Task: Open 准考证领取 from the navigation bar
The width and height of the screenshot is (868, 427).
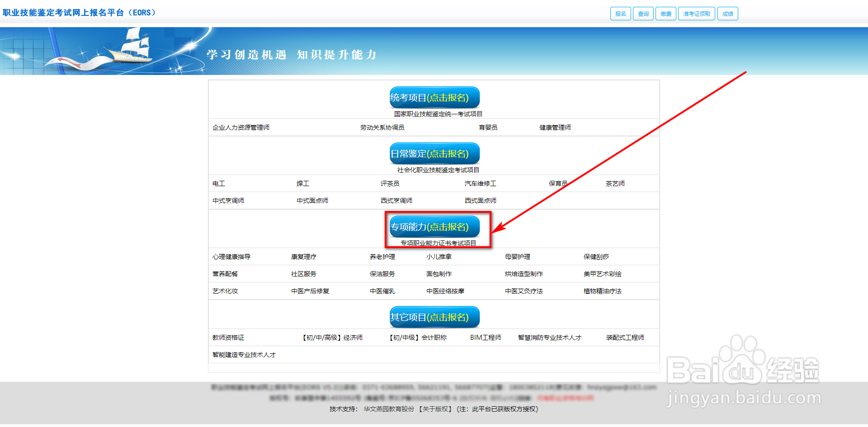Action: tap(696, 14)
